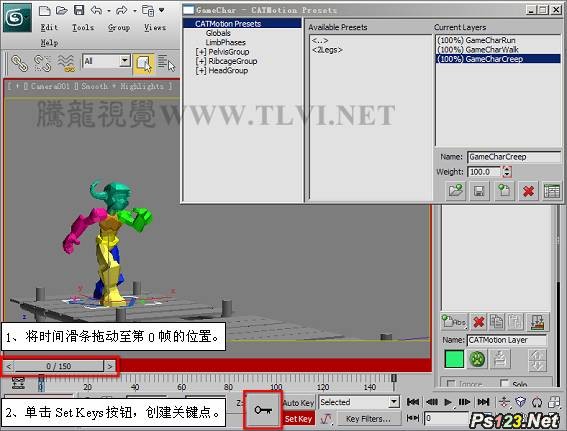Save the scene with the floppy icon

coord(79,10)
